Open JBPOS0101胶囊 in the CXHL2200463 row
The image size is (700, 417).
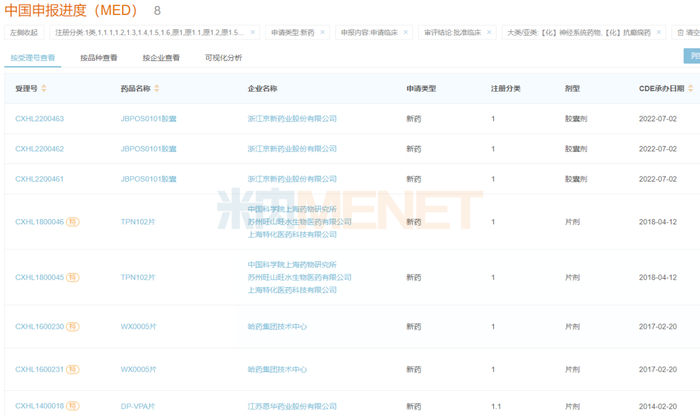(x=149, y=119)
